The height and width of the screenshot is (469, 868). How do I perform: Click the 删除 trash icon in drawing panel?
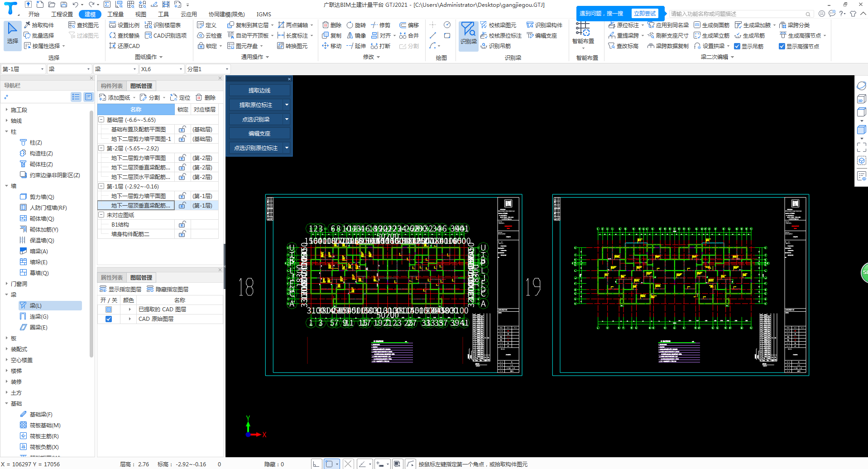click(x=199, y=97)
